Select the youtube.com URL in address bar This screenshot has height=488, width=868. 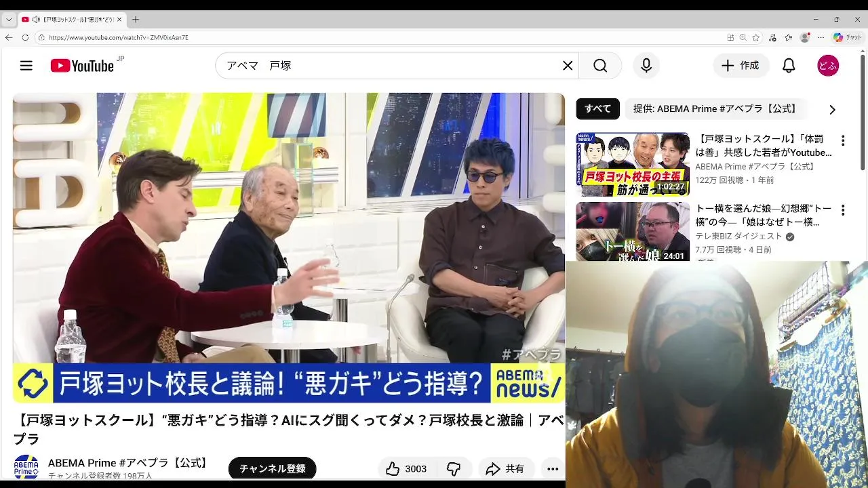coord(119,37)
